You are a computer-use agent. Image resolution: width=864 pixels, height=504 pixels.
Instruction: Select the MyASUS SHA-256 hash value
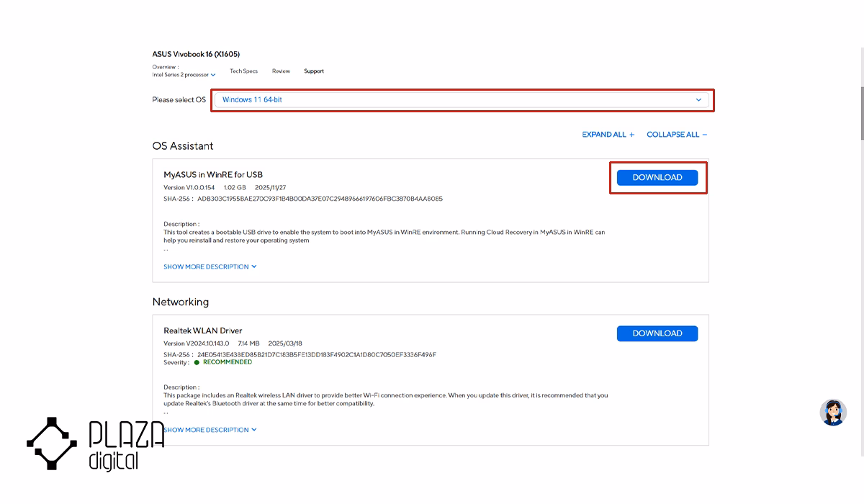tap(320, 199)
